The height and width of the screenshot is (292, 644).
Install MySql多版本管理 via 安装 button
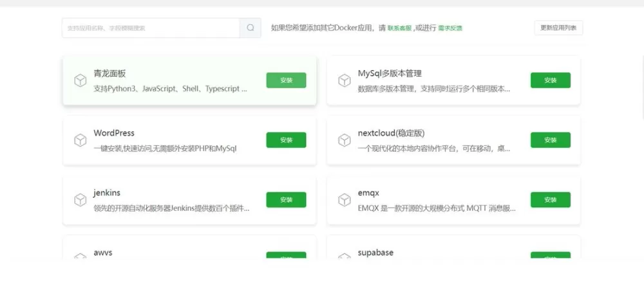click(x=551, y=80)
